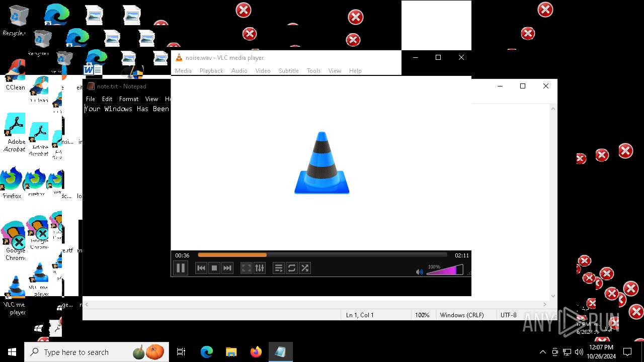Launch Microsoft Edge from the taskbar

[207, 352]
